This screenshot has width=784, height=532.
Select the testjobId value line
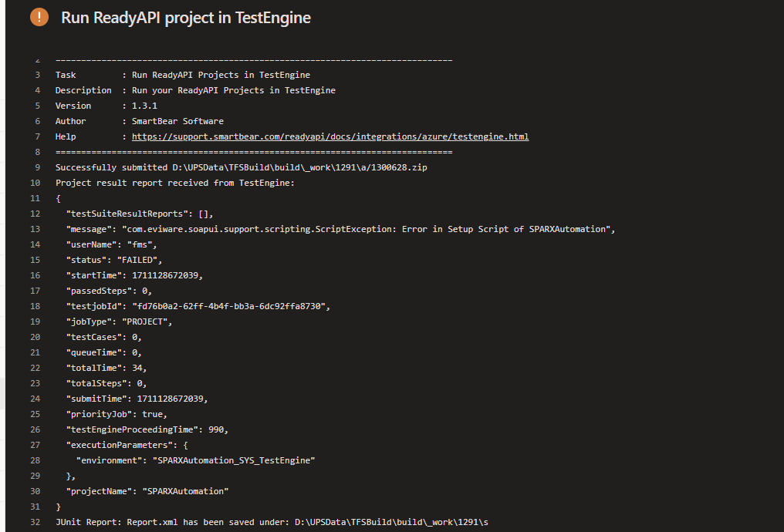pyautogui.click(x=198, y=306)
